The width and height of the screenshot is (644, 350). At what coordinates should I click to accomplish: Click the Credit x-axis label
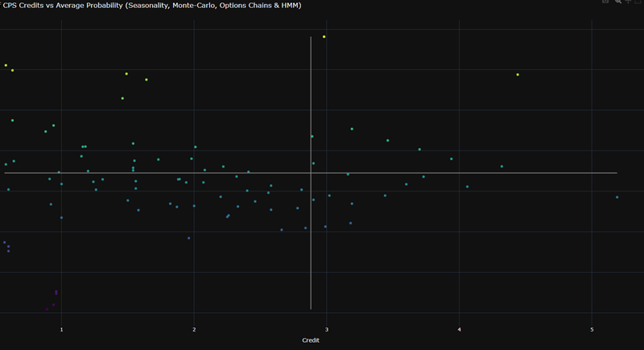click(311, 340)
